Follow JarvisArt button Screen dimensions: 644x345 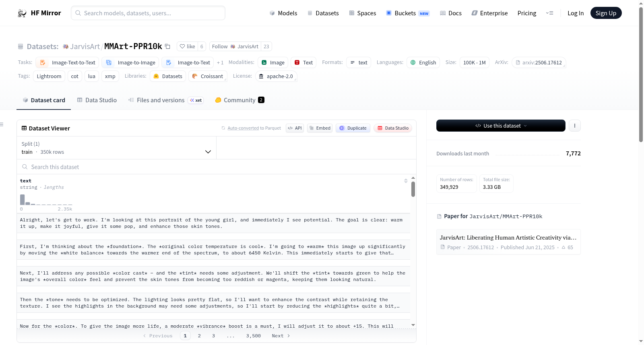point(235,46)
